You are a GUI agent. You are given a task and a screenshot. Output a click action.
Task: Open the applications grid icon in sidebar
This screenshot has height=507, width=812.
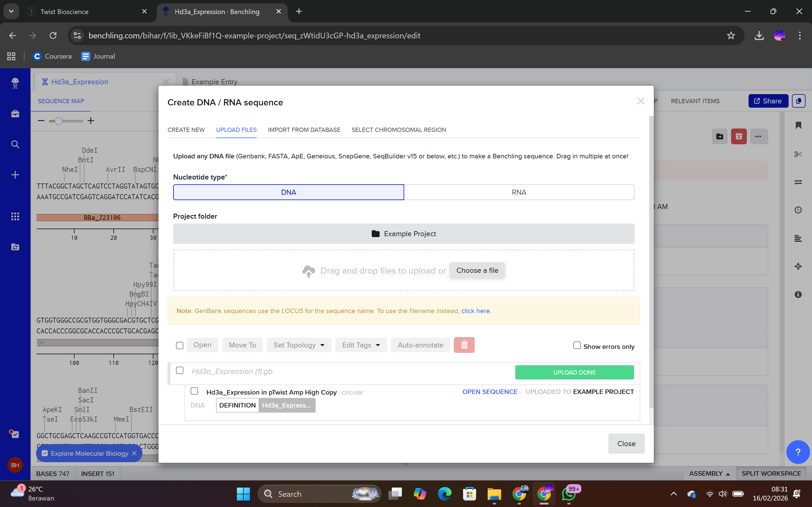15,216
